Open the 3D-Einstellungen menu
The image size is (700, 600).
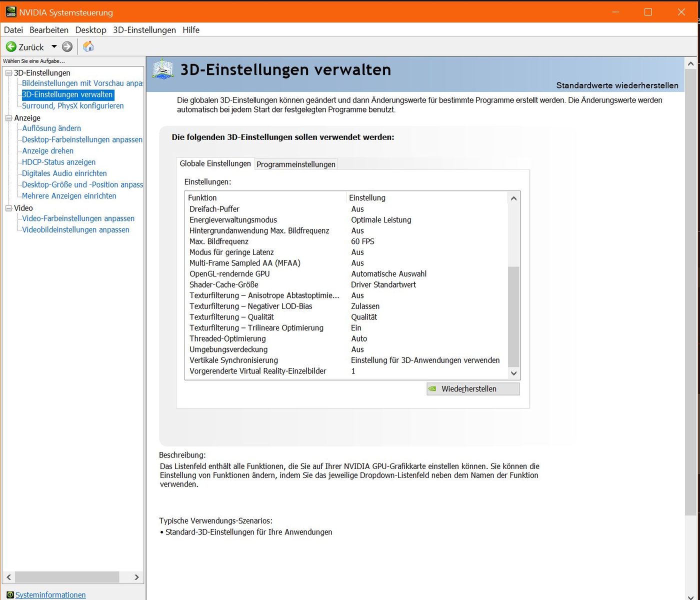pyautogui.click(x=144, y=30)
